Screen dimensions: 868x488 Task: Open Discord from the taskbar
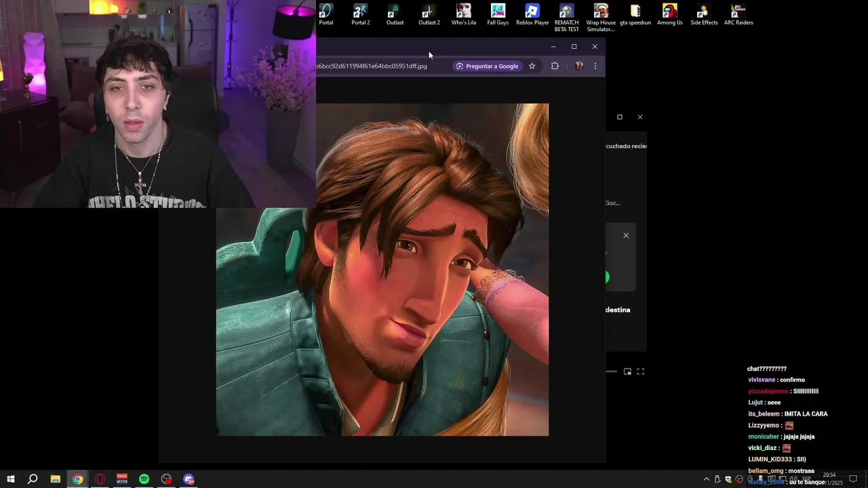point(189,479)
